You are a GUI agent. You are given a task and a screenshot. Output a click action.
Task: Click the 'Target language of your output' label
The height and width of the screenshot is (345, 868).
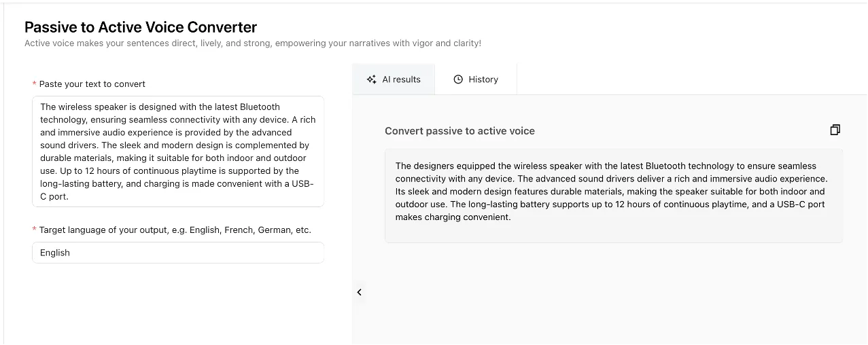[175, 230]
